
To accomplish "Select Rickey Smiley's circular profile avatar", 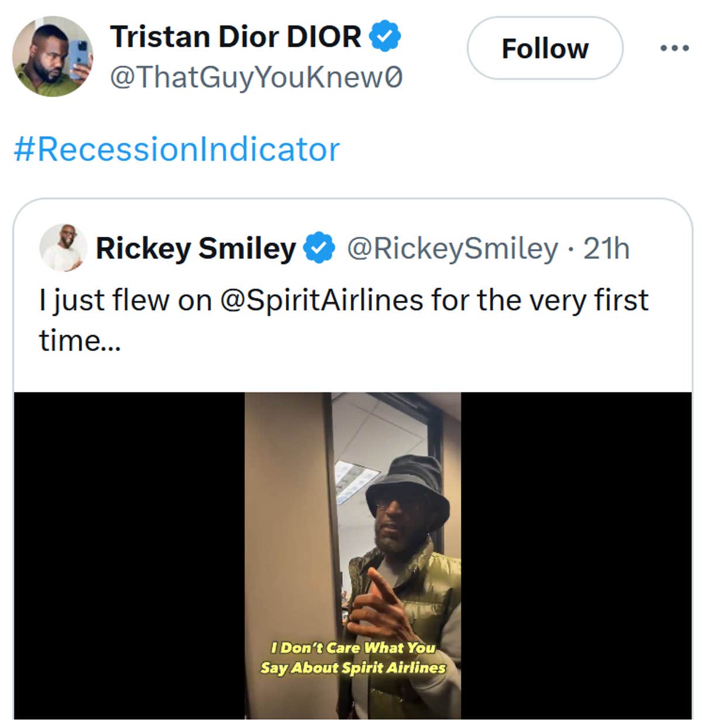I will click(x=66, y=249).
